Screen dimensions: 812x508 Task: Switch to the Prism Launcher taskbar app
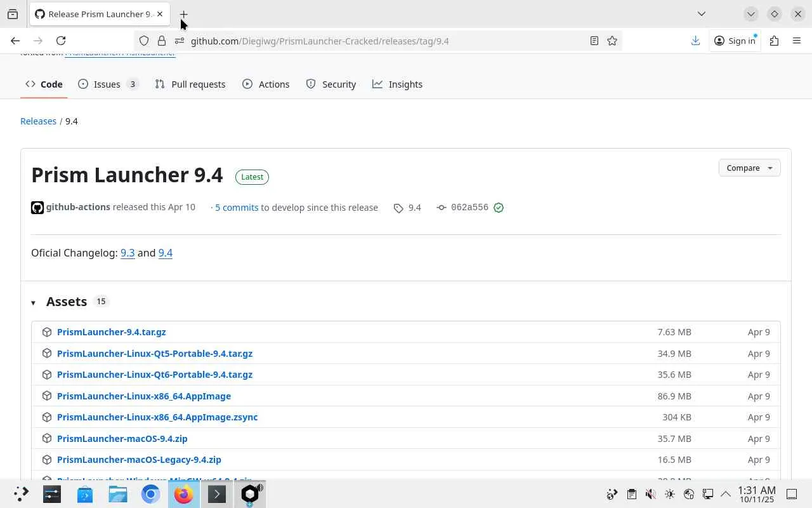(x=250, y=494)
